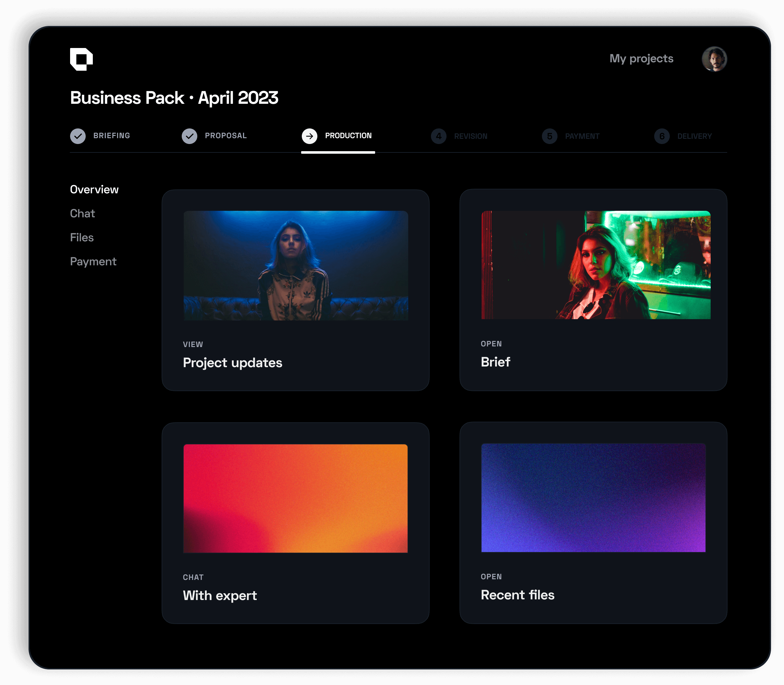Click the Revision step number 4 icon

[x=438, y=136]
